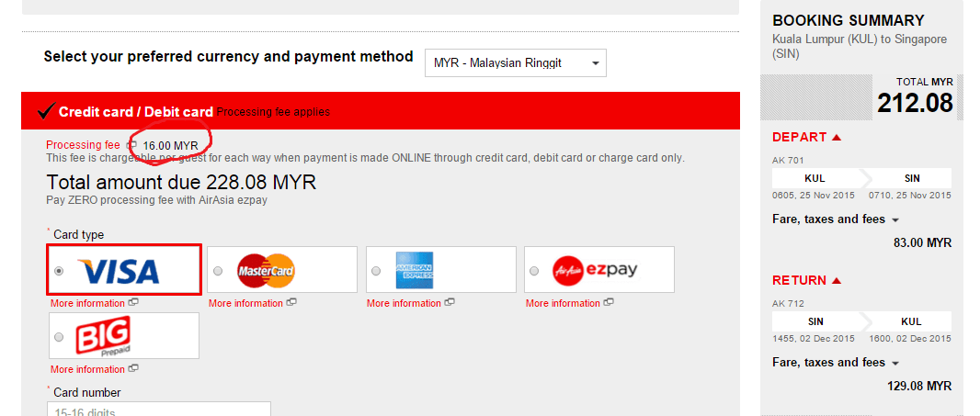
Task: Click the 83.00 MYR departure fare
Action: [922, 242]
